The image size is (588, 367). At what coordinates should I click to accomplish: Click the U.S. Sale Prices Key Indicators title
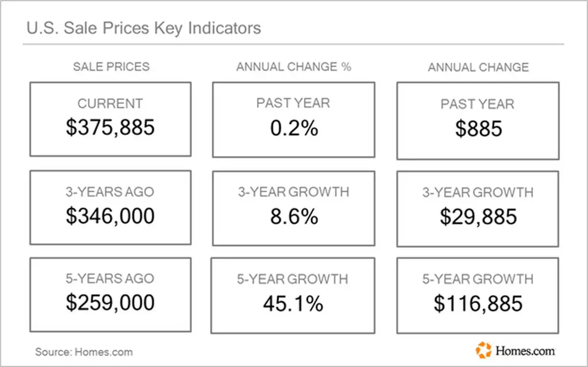(143, 28)
